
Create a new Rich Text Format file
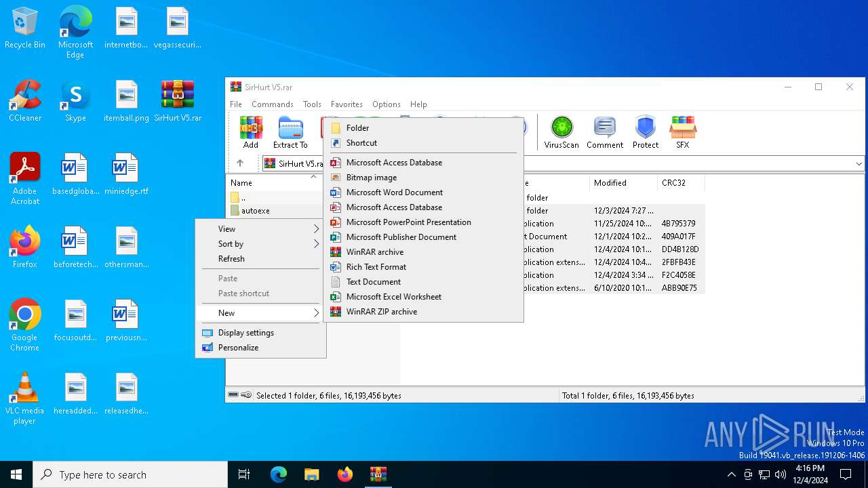coord(423,267)
